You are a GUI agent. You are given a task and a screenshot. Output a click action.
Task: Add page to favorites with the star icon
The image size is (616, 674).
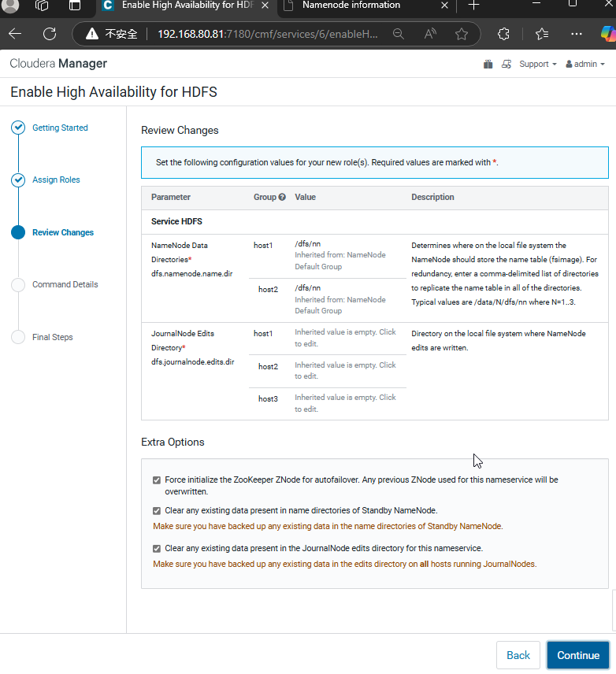point(462,34)
